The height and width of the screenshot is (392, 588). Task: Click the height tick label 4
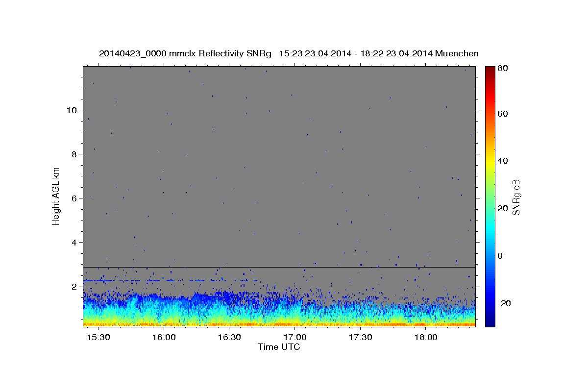point(74,243)
